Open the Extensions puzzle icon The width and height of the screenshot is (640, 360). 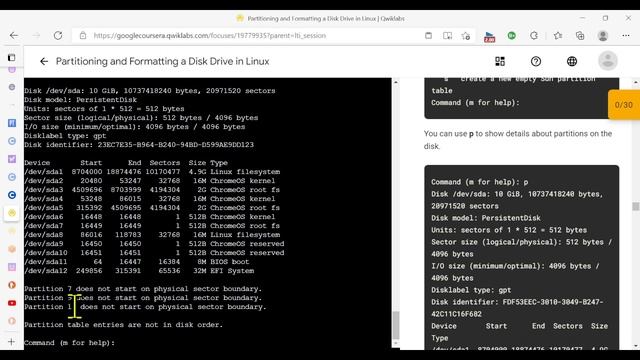pyautogui.click(x=534, y=36)
